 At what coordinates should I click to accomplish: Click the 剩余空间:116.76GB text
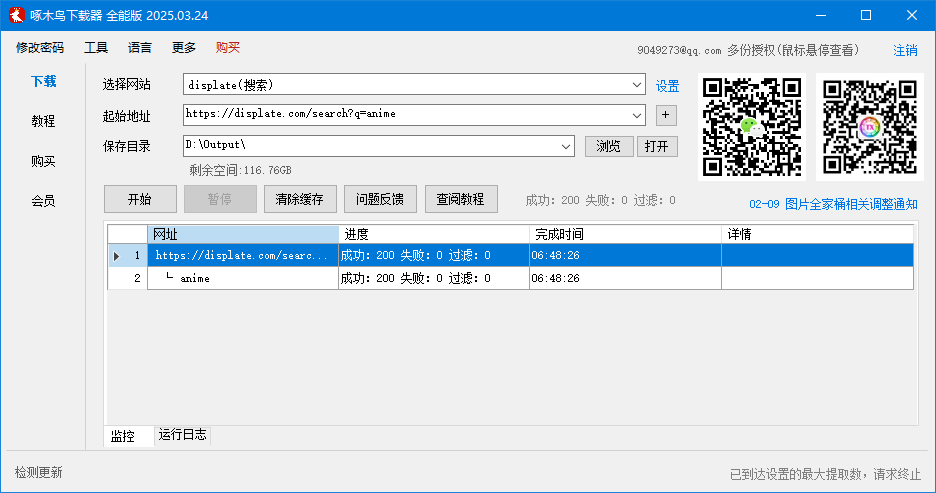point(241,170)
